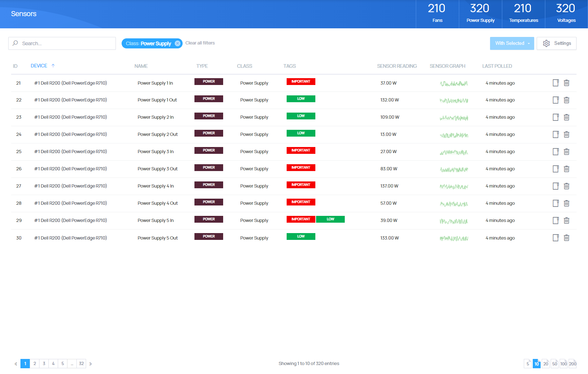Clear all filters
Screen dimensions: 588x374
tap(200, 43)
